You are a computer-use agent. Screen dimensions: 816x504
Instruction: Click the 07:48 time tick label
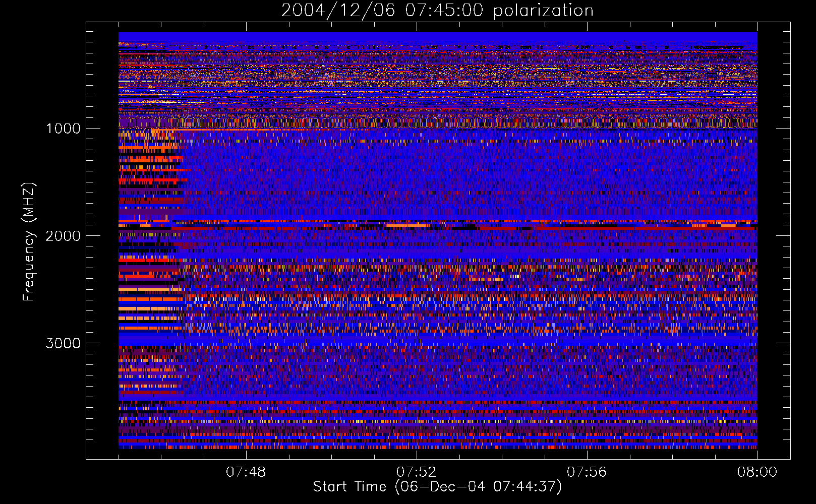click(246, 472)
